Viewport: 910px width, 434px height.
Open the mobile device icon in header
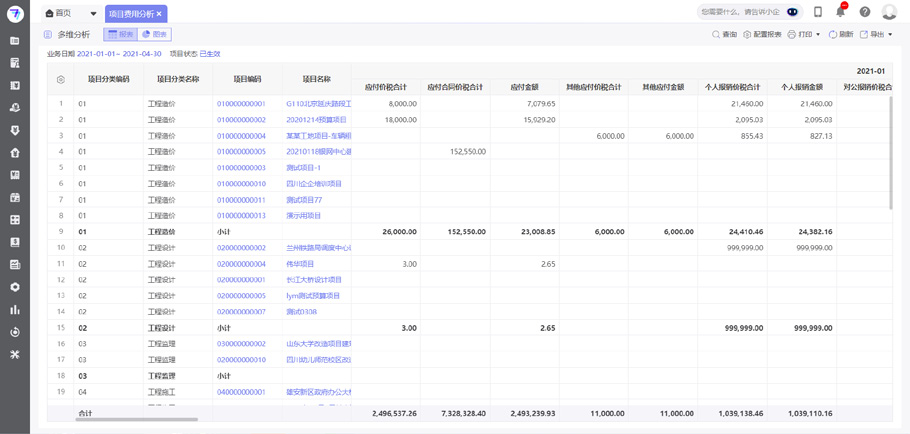(818, 13)
